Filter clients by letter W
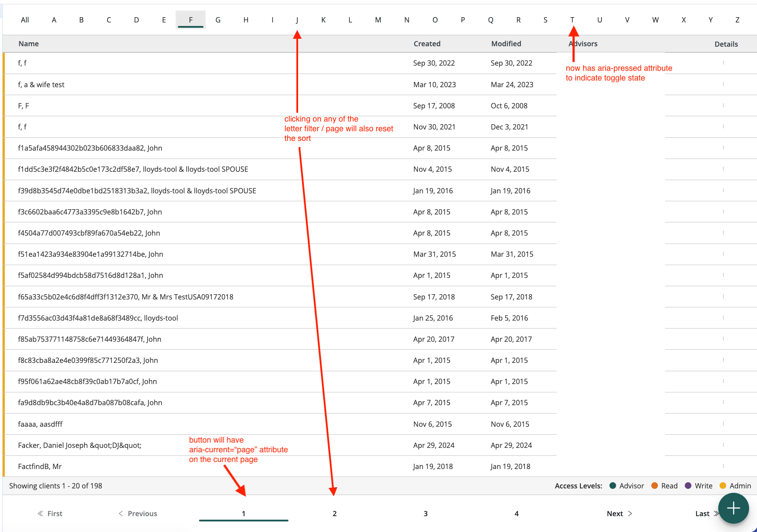Viewport: 757px width, 532px height. pyautogui.click(x=655, y=20)
